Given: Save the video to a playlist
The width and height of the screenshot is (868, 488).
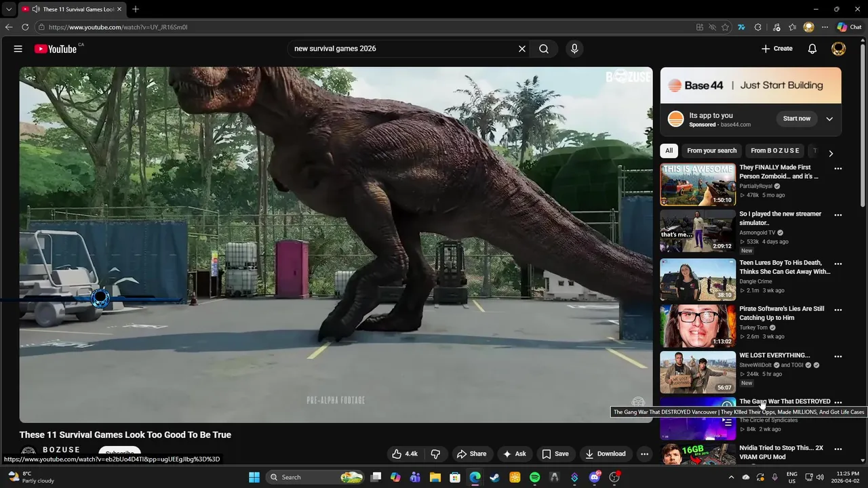Looking at the screenshot, I should point(555,454).
